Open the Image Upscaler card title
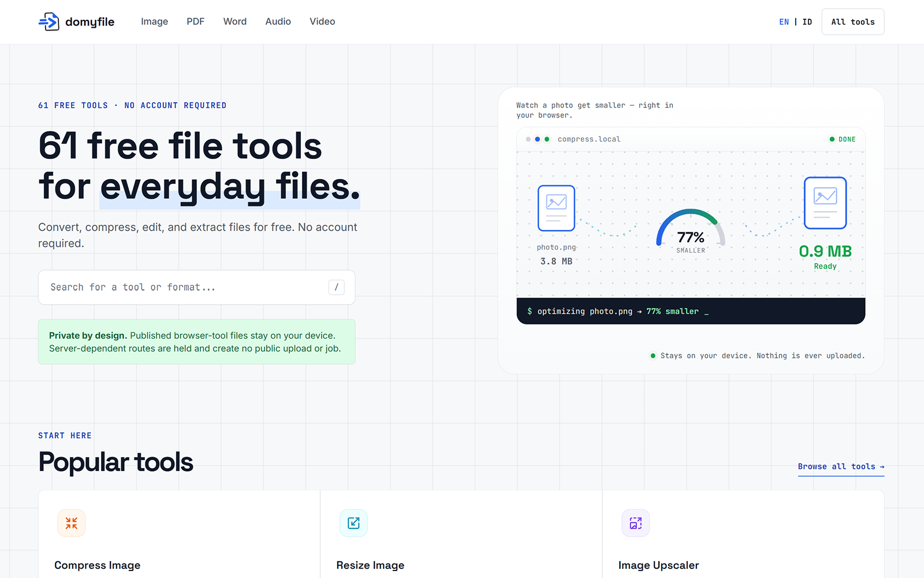 click(x=658, y=565)
